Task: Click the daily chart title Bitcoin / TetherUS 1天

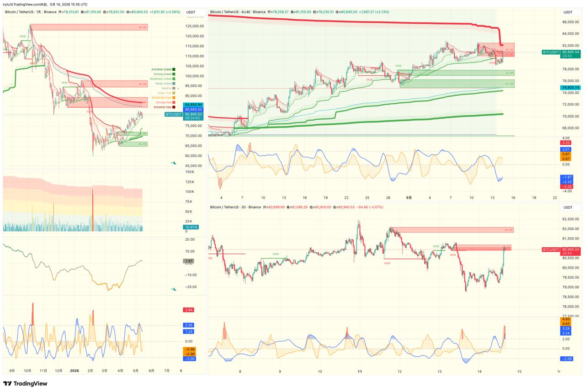Action: 30,12
